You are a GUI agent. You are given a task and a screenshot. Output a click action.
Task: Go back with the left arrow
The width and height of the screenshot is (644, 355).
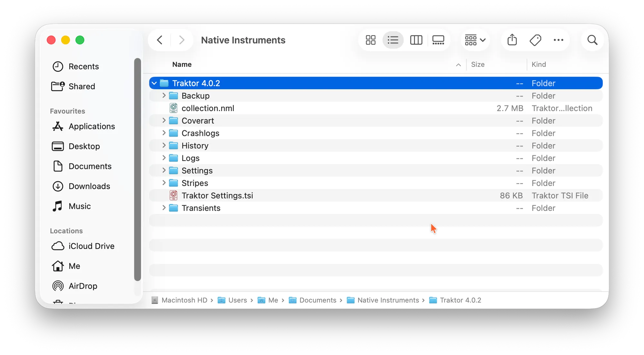point(160,40)
